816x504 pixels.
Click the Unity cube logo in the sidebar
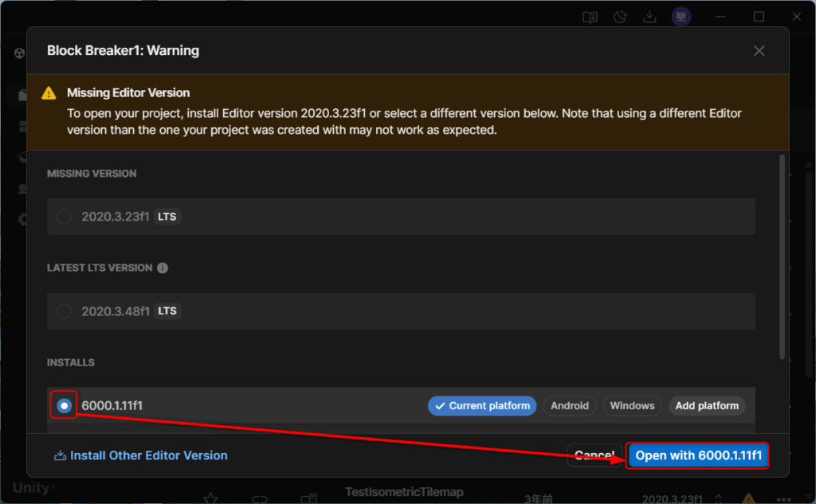(19, 53)
